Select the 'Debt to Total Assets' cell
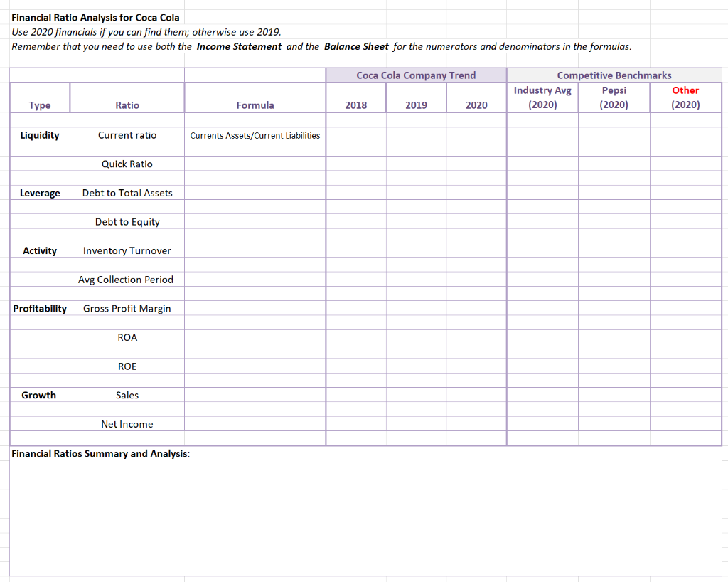 pyautogui.click(x=127, y=193)
